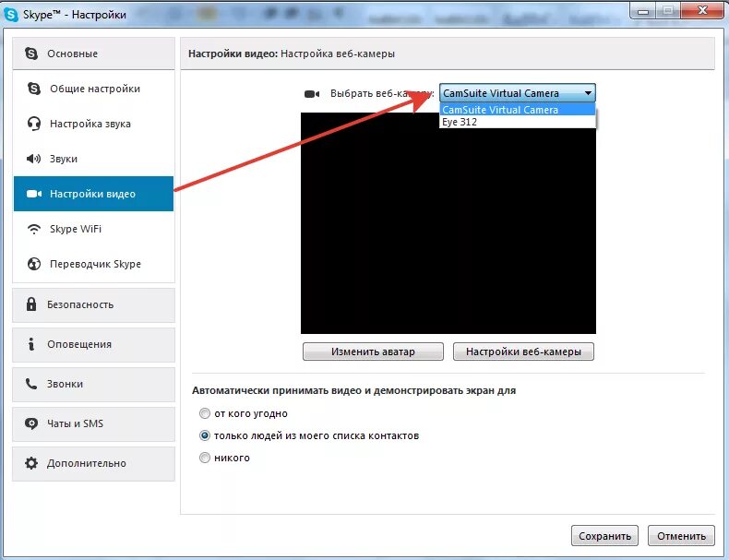Click the webcam dropdown arrow
Image resolution: width=729 pixels, height=560 pixels.
tap(588, 93)
